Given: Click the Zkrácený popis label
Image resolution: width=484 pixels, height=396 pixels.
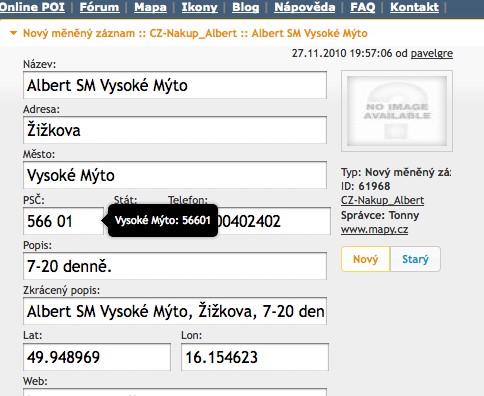Looking at the screenshot, I should [x=61, y=290].
